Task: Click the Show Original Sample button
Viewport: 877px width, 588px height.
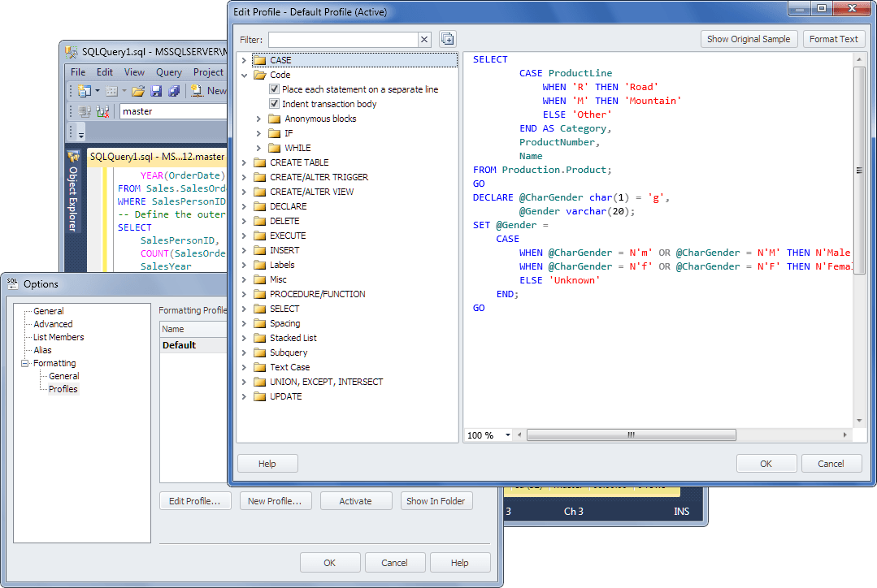Action: click(749, 38)
